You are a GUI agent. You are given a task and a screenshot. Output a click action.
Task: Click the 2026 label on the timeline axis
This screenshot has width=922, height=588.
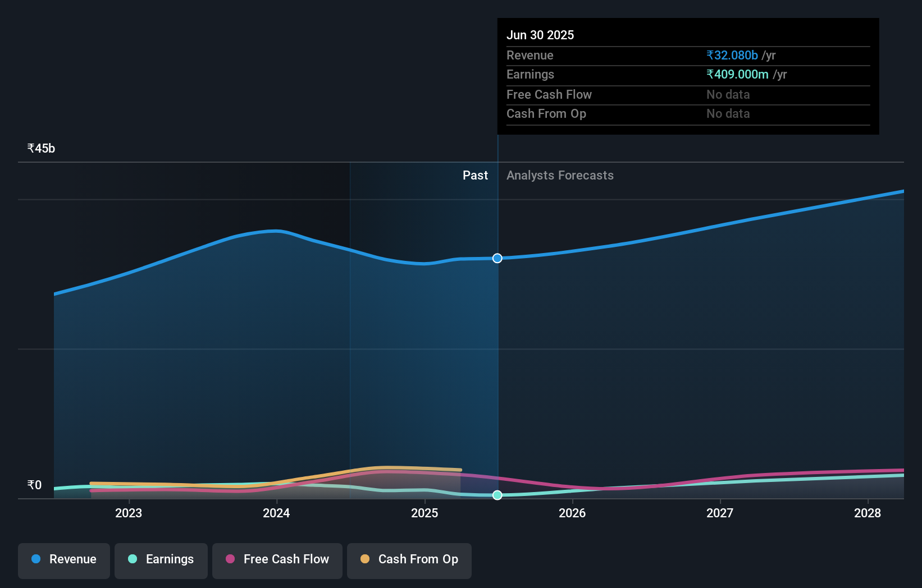click(x=572, y=513)
